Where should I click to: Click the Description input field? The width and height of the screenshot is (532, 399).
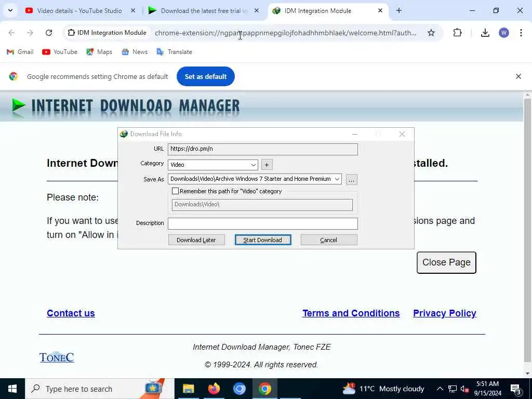coord(262,223)
